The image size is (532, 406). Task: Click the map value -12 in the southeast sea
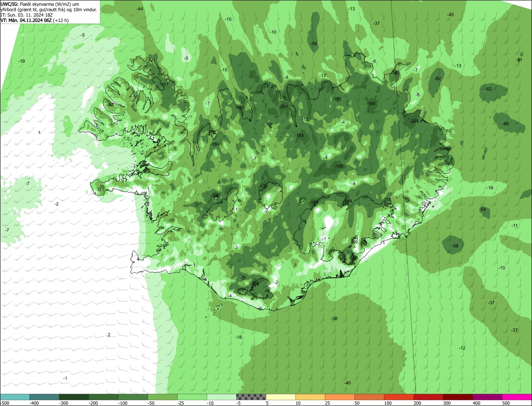click(462, 347)
